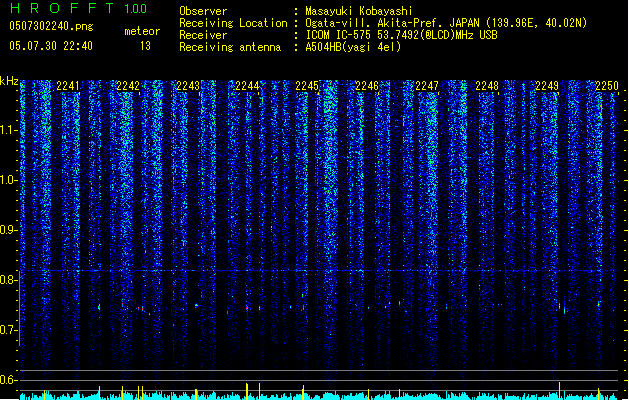
Task: Click the kHz axis unit label
Action: [x=9, y=81]
